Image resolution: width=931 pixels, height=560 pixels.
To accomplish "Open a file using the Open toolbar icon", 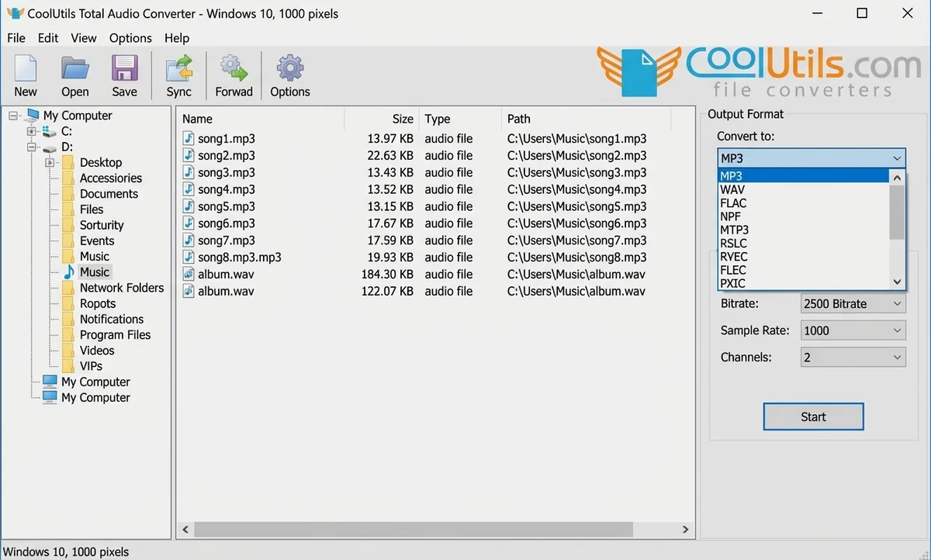I will (x=74, y=74).
